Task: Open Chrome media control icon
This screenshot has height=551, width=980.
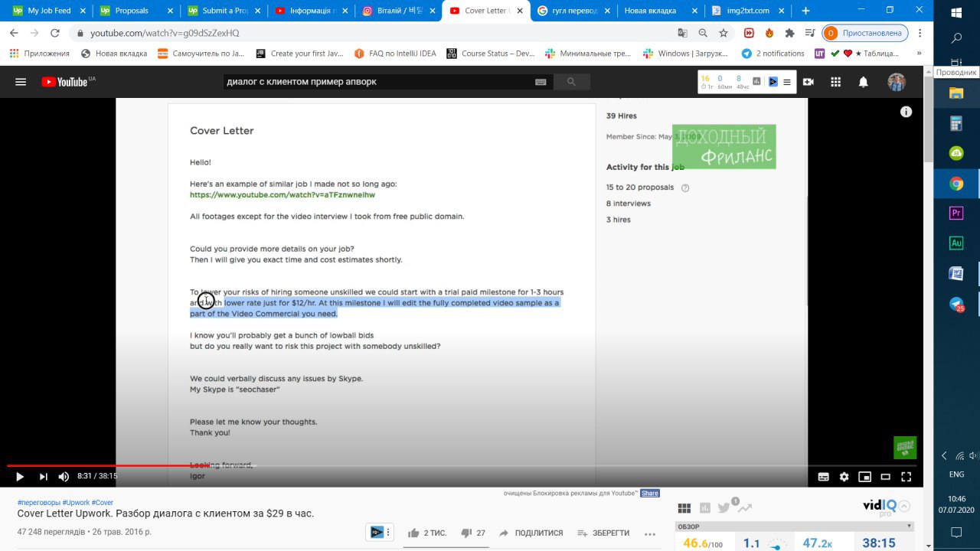Action: (810, 33)
